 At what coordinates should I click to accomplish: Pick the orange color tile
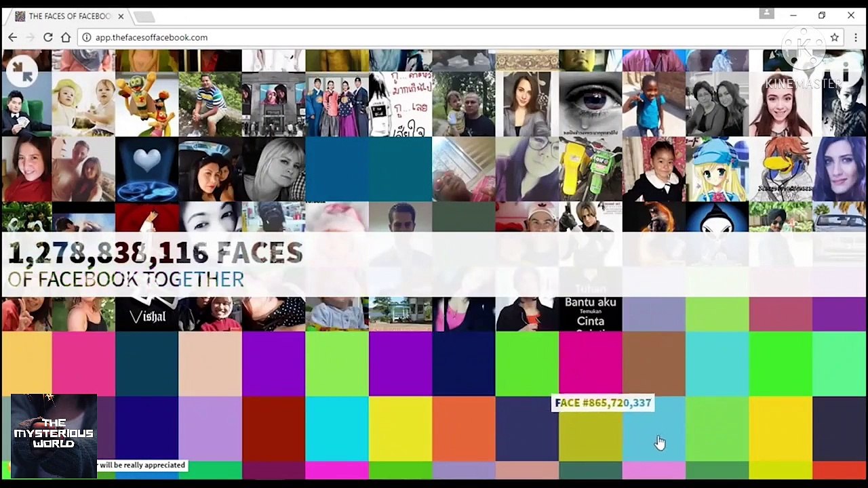464,428
